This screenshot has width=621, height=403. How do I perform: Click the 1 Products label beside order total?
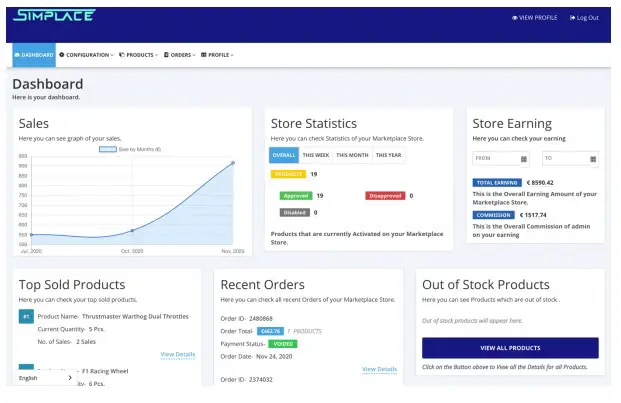(x=304, y=331)
